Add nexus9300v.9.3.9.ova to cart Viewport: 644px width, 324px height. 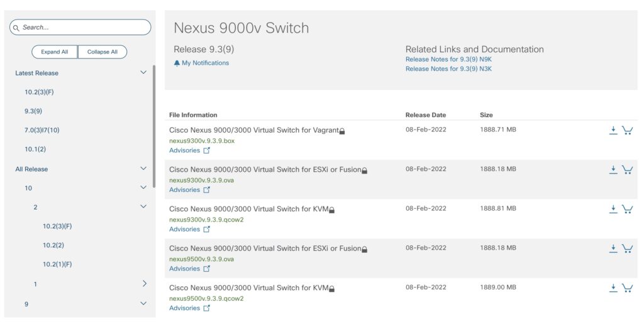pyautogui.click(x=627, y=170)
